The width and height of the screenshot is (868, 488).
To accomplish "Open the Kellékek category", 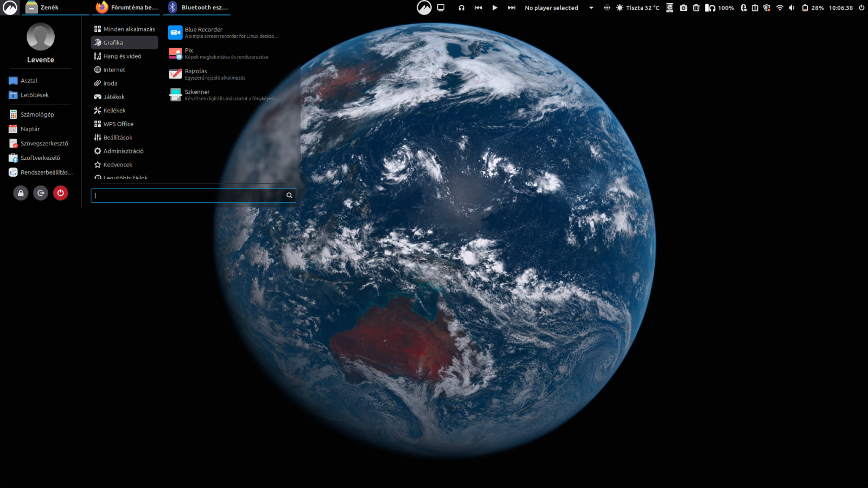I will (125, 111).
